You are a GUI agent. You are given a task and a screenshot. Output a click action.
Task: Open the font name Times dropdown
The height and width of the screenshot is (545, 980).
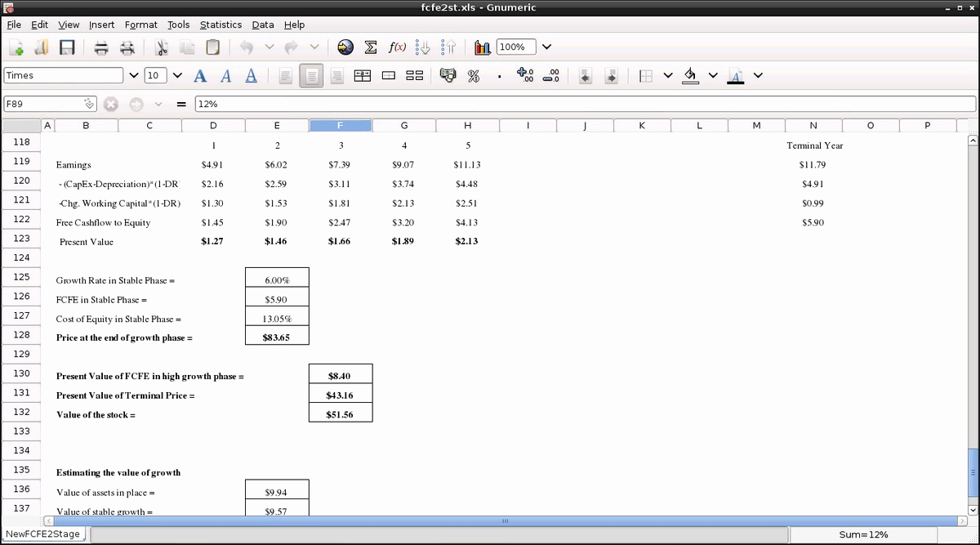[134, 76]
